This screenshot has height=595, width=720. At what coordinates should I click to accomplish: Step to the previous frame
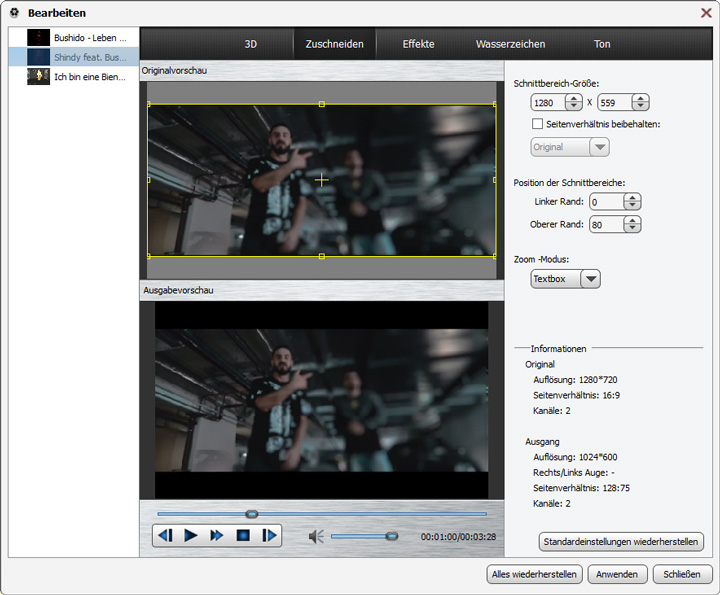point(166,535)
